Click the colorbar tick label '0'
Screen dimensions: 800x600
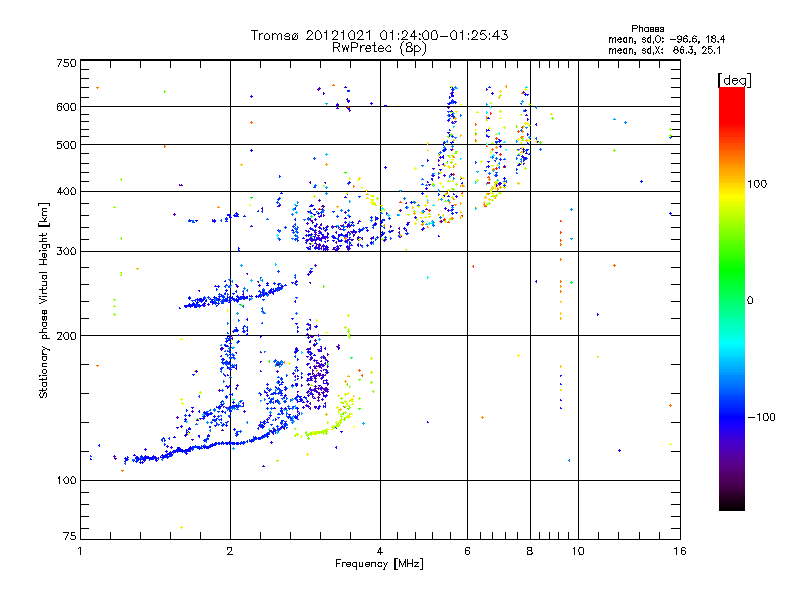(750, 301)
